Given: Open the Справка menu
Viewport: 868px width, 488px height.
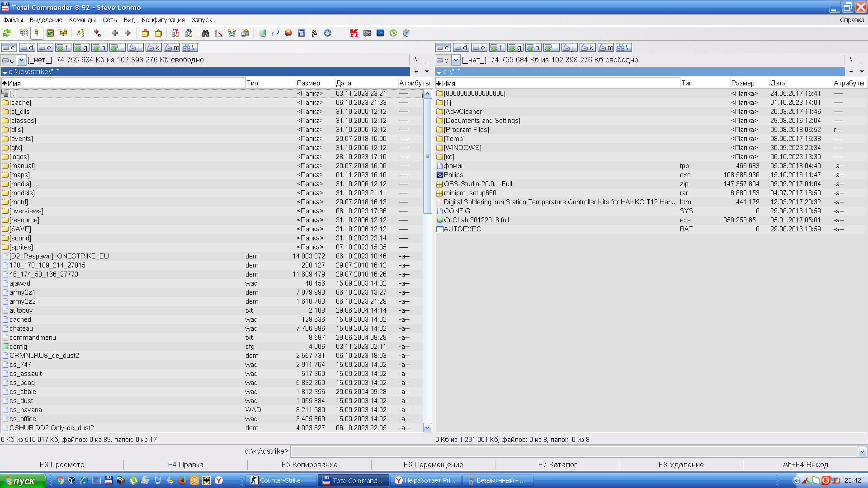Looking at the screenshot, I should tap(852, 20).
